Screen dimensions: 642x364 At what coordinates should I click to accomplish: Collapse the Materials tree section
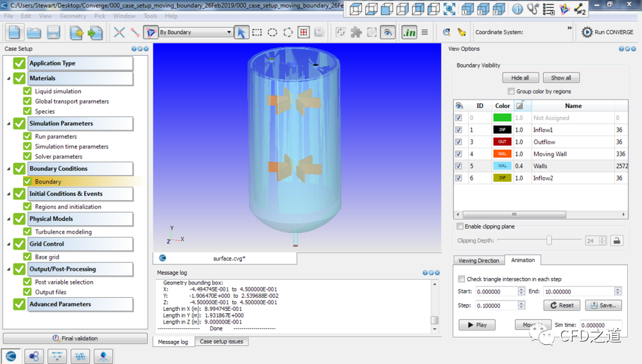click(x=8, y=79)
